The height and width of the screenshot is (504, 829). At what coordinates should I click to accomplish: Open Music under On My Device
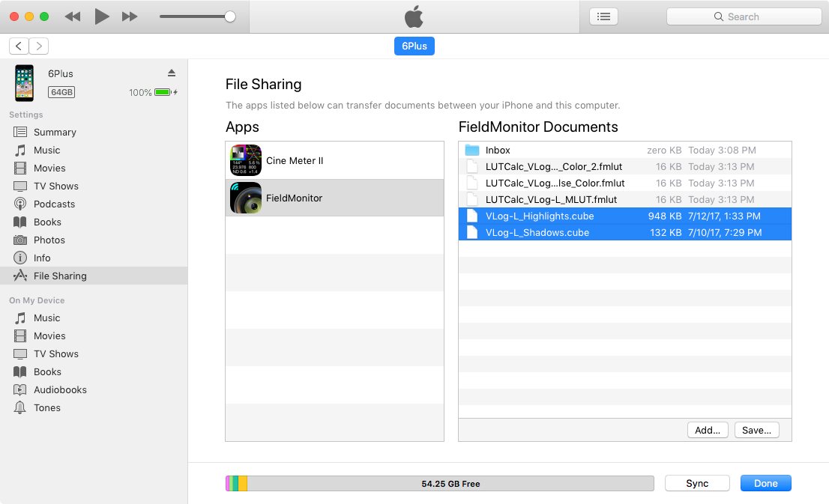pyautogui.click(x=94, y=318)
